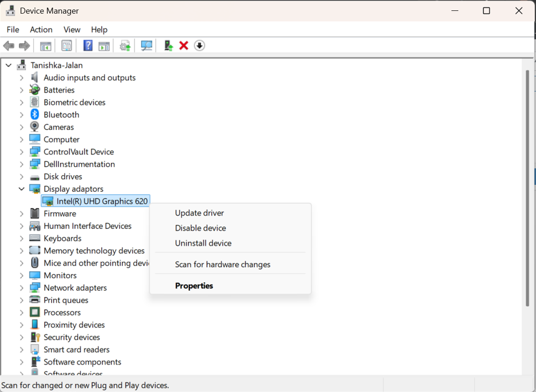Screen dimensions: 536x392
Task: Expand the Smart card readers category
Action: click(22, 350)
